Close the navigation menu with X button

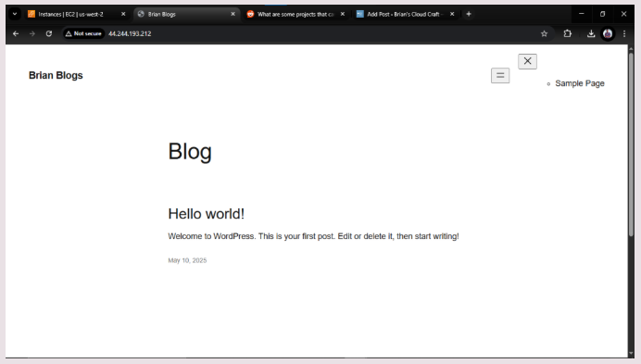(527, 61)
